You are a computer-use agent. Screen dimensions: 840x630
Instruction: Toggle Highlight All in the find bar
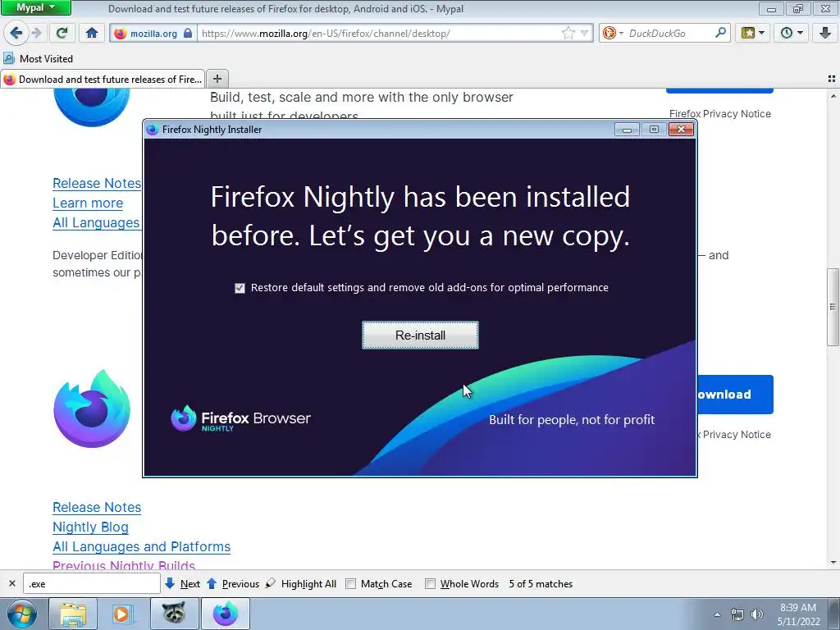click(302, 583)
